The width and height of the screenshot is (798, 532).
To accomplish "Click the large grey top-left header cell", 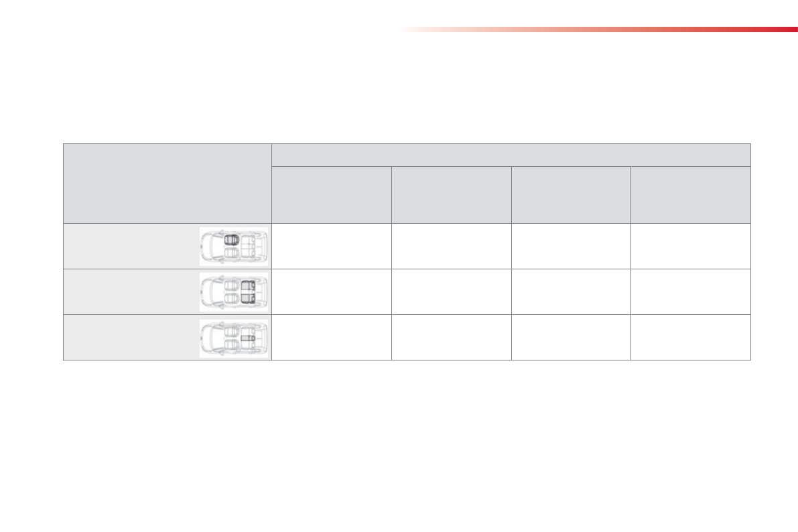I will (168, 183).
